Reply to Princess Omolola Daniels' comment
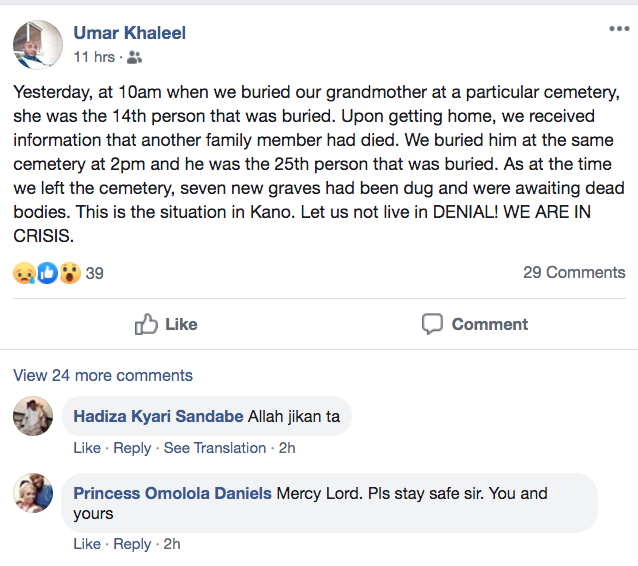 (x=132, y=544)
